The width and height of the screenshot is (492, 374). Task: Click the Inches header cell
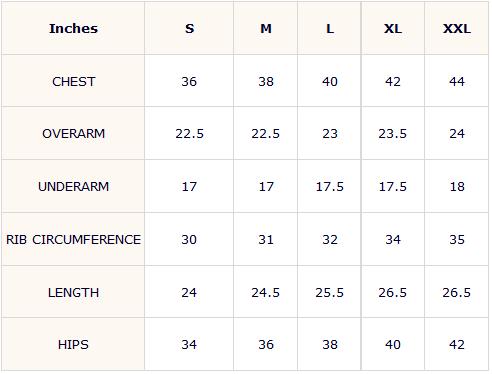coord(73,29)
